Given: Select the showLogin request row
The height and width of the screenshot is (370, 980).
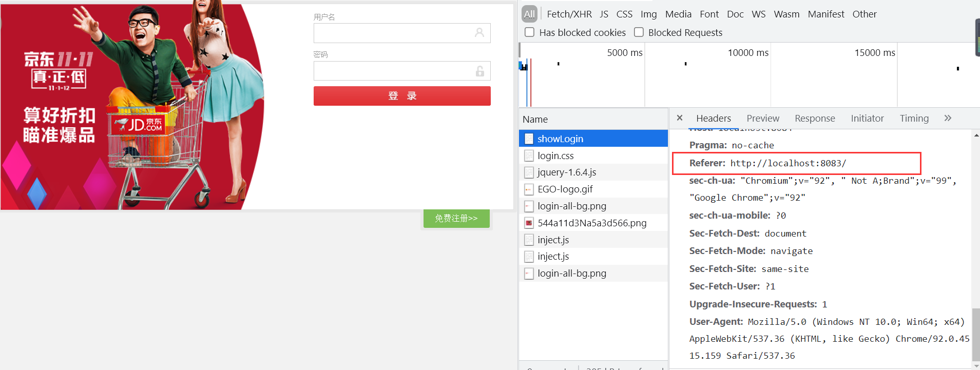Looking at the screenshot, I should coord(593,139).
